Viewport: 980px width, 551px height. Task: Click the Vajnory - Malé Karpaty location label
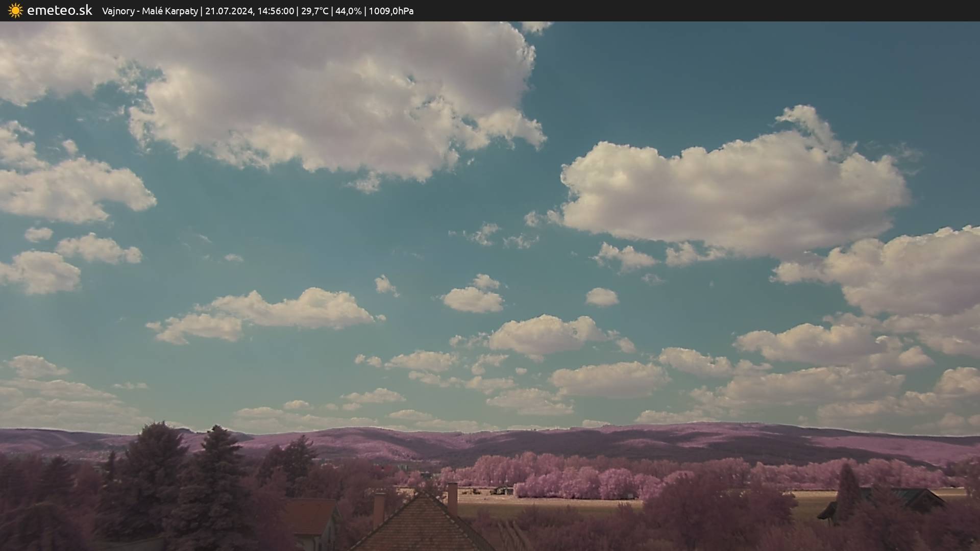tap(150, 11)
